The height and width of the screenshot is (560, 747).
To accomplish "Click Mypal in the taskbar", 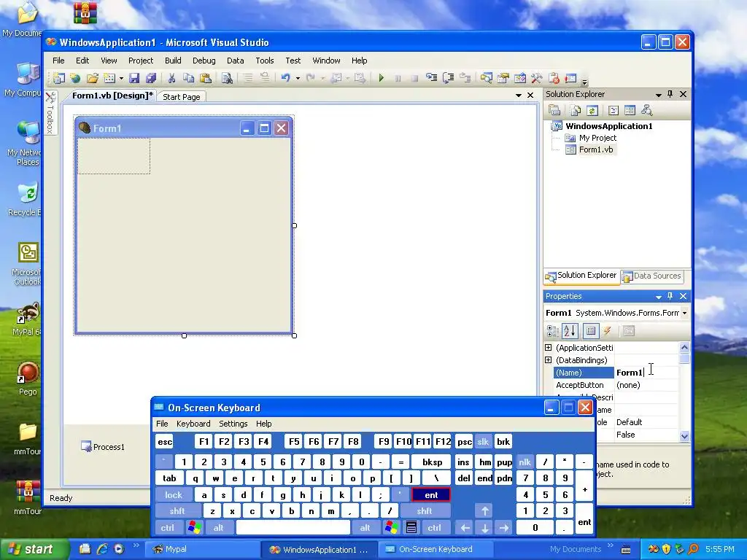I will pos(203,549).
